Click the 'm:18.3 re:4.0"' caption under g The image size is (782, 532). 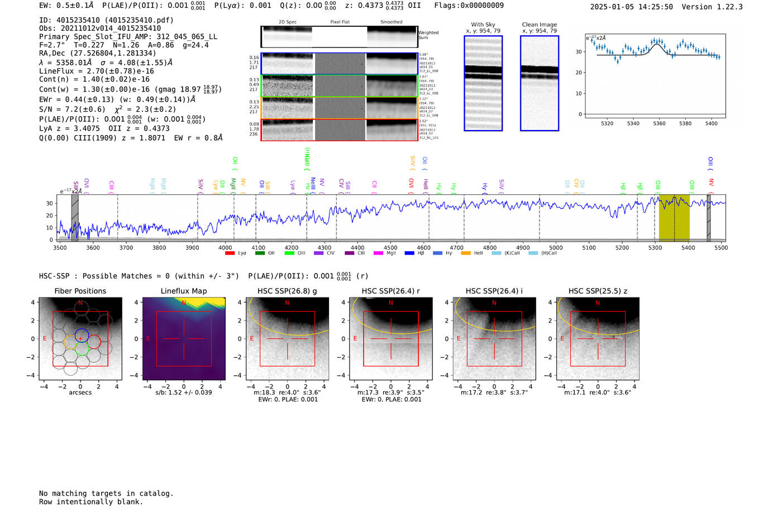pos(287,392)
